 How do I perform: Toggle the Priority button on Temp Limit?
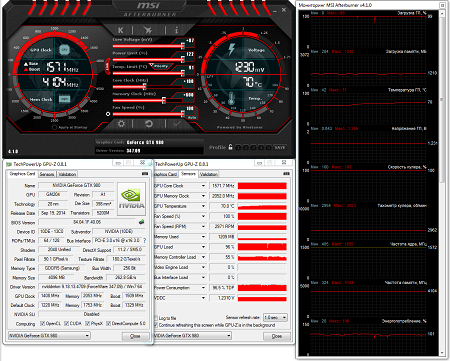(160, 66)
